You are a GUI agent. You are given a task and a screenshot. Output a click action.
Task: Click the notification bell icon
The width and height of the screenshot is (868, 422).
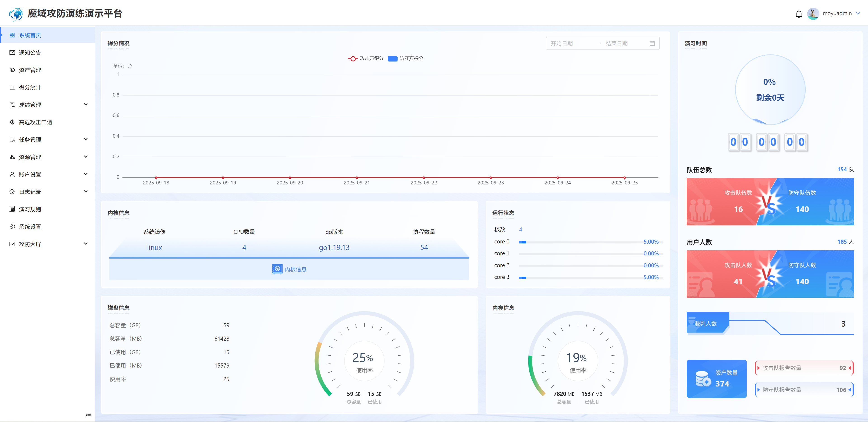(x=799, y=14)
